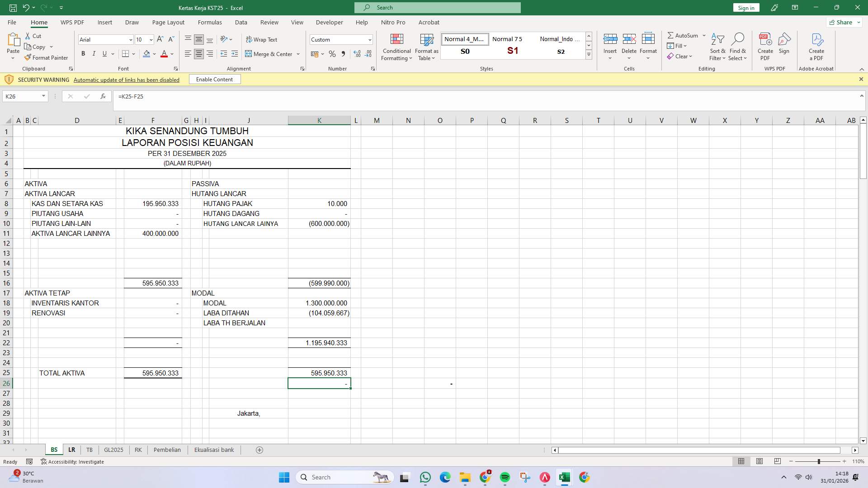
Task: Apply Percent number format
Action: pyautogui.click(x=332, y=54)
